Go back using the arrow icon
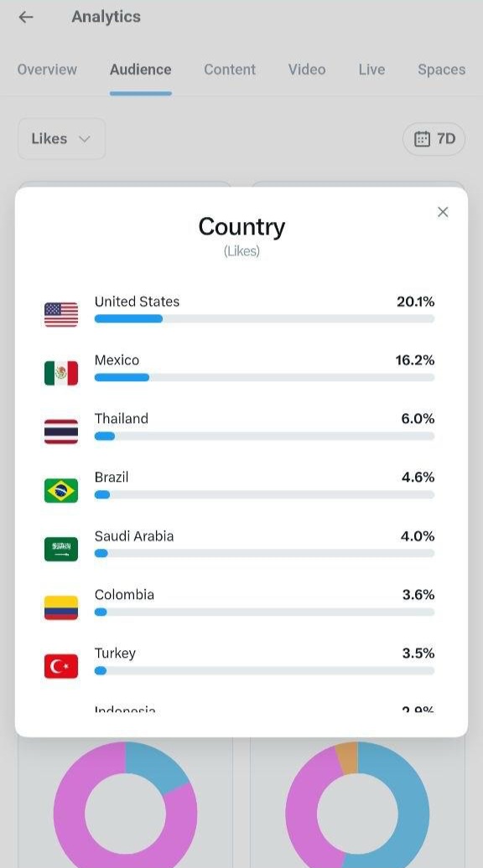 (26, 17)
